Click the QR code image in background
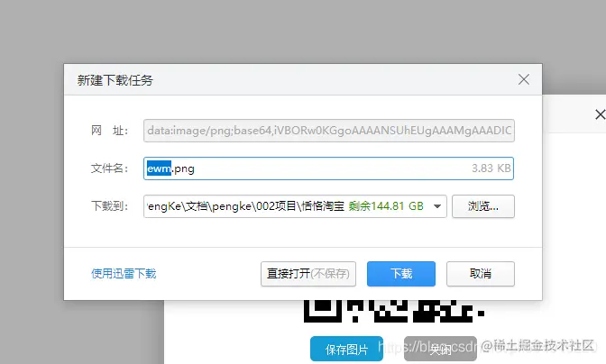Screen dimensions: 606x364 (394, 311)
